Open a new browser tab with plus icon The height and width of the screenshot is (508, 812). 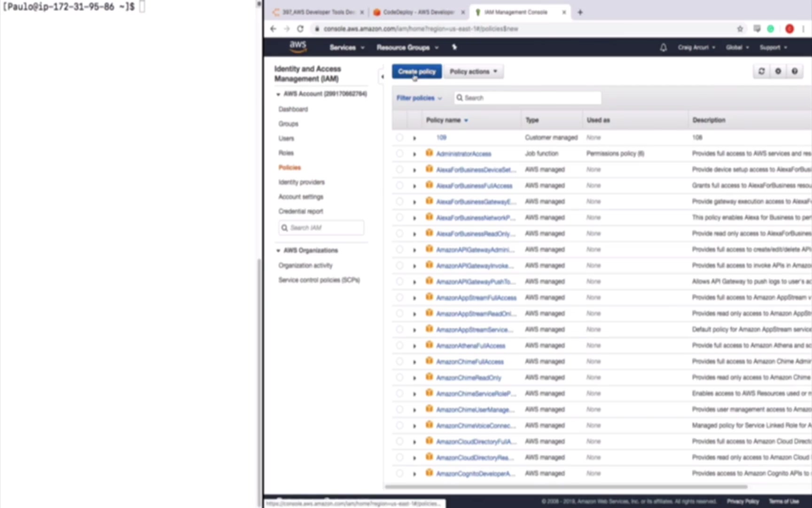click(x=580, y=12)
